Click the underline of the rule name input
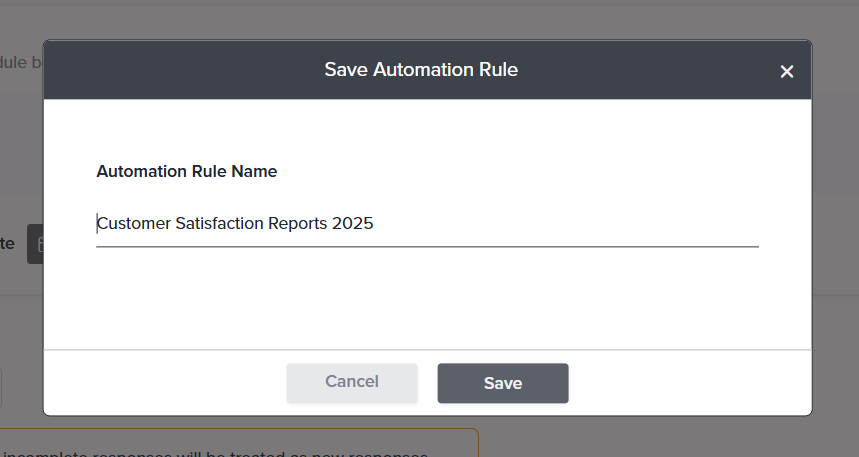The height and width of the screenshot is (457, 859). [427, 246]
